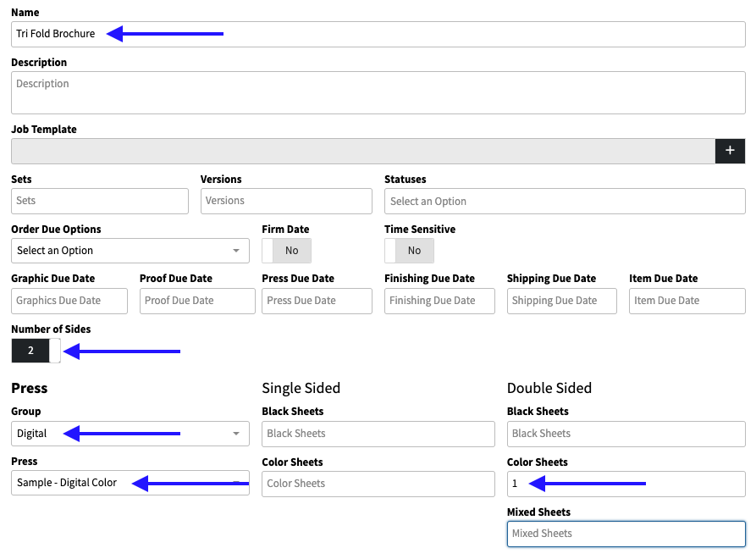Screen dimensions: 756x559
Task: Click the Job Template field
Action: pyautogui.click(x=363, y=151)
